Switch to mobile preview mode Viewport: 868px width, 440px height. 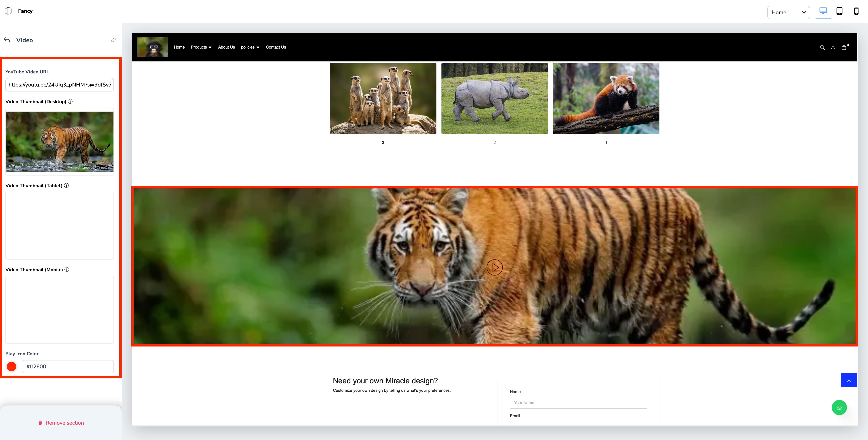pos(856,11)
